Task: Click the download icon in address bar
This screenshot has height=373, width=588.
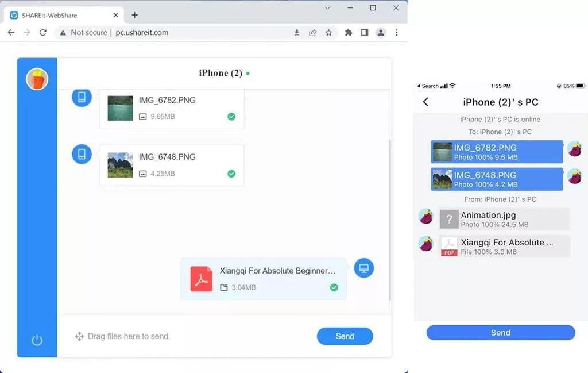Action: click(297, 33)
